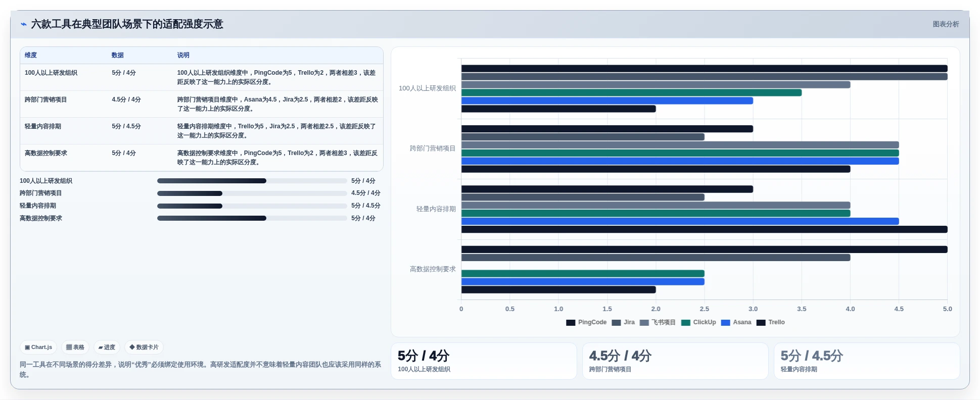The image size is (980, 400).
Task: Click the 进度 tag chip
Action: point(107,347)
